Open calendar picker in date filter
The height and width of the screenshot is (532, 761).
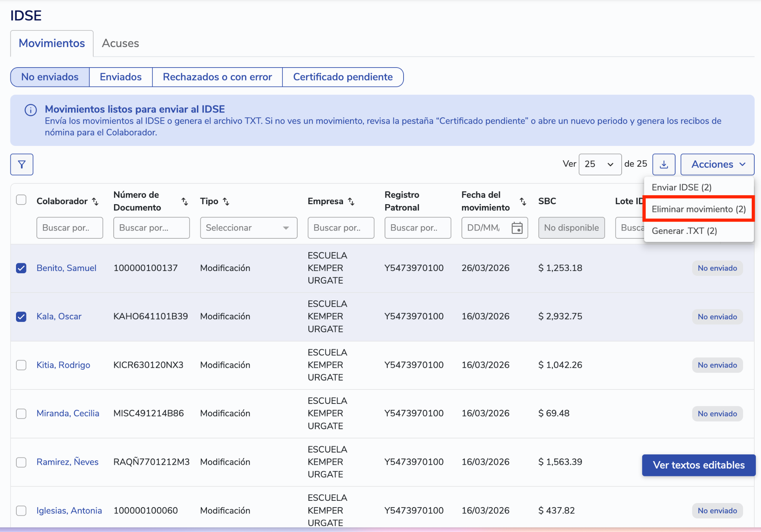pyautogui.click(x=517, y=228)
